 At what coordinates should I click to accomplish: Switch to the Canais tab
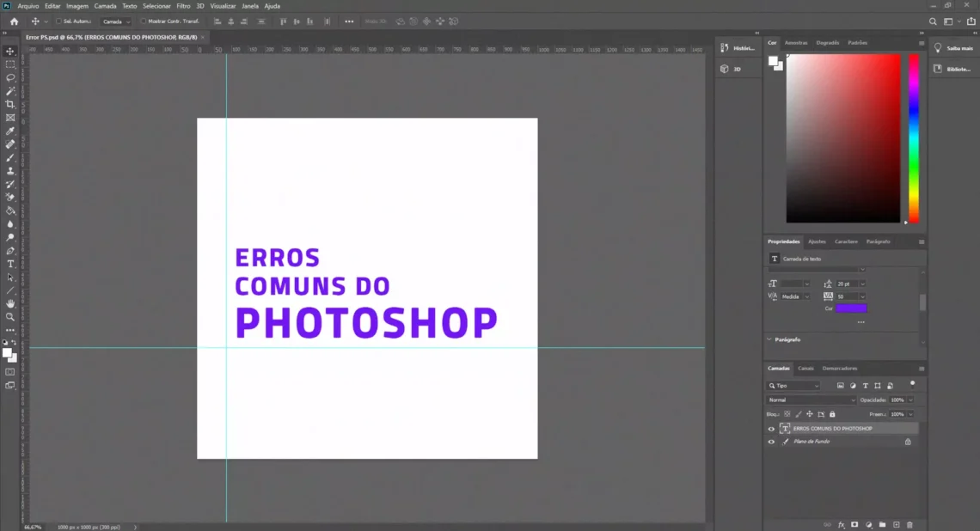coord(805,368)
